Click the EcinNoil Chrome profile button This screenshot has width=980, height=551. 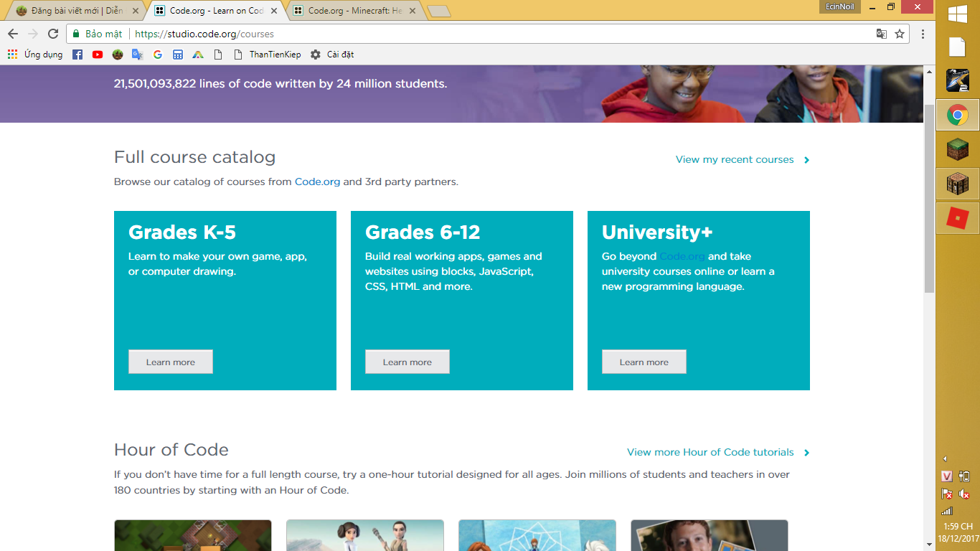[840, 6]
